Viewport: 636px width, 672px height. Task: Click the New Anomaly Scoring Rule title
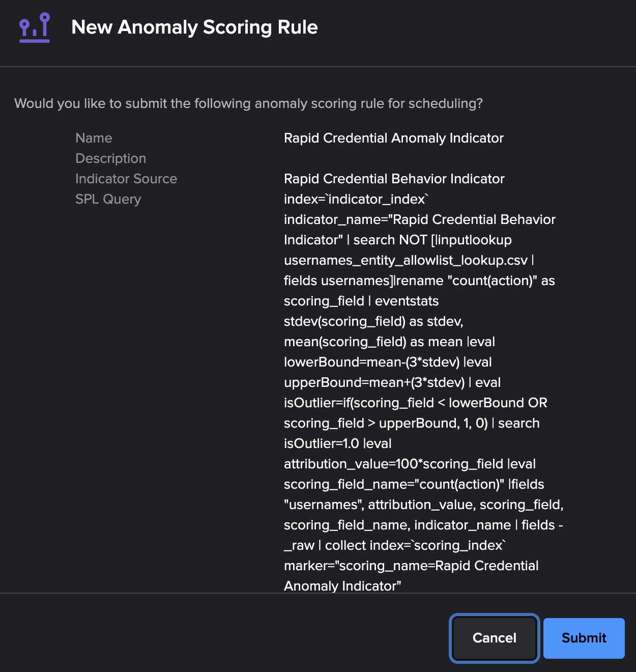click(x=194, y=27)
